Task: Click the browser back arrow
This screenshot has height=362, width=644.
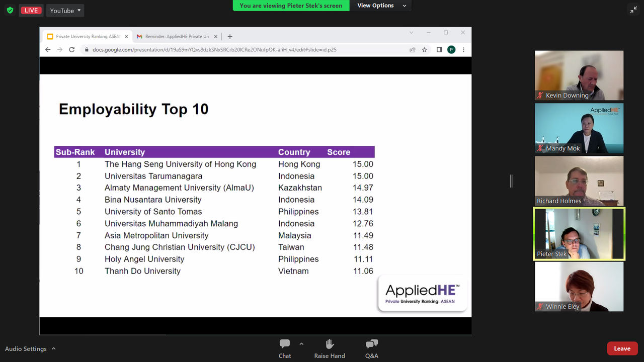Action: coord(48,50)
